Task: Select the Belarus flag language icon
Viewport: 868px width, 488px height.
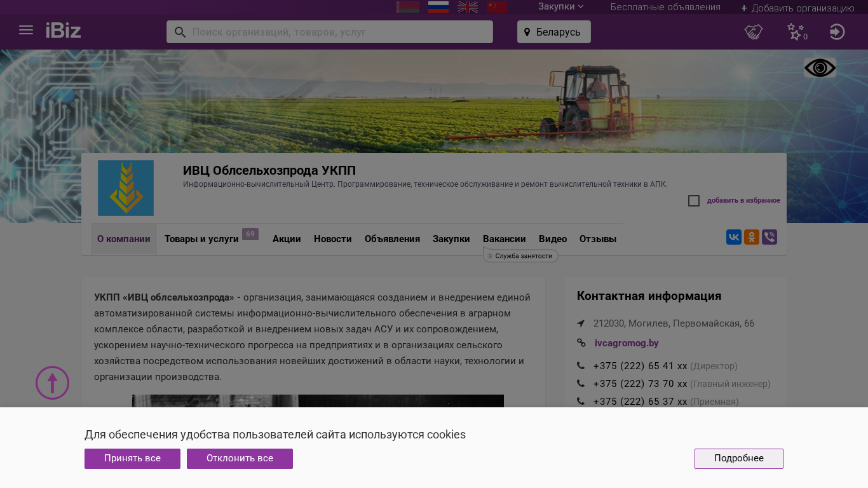Action: point(408,7)
